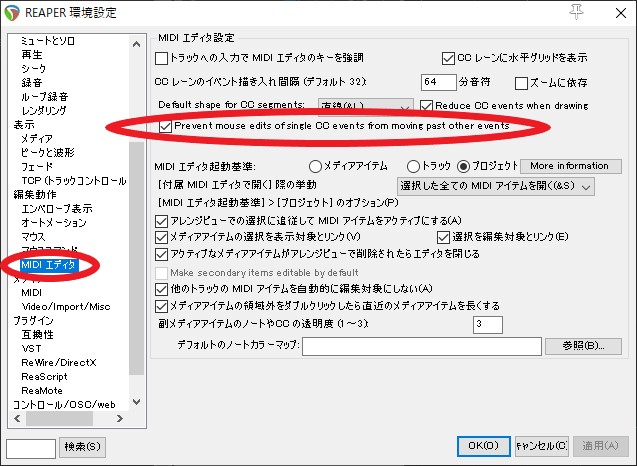Screen dimensions: 637x466
Task: Click tree horizontal scrollbar left arrow
Action: (x=17, y=418)
